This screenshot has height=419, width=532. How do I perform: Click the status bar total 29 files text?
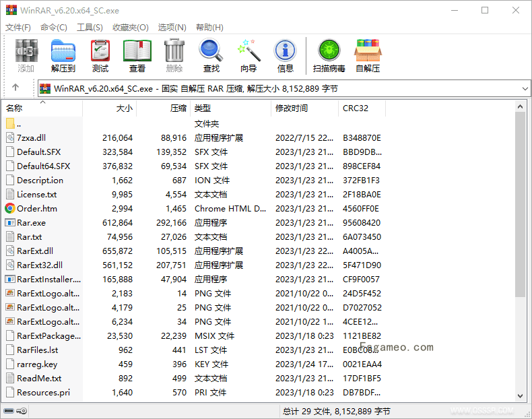pyautogui.click(x=336, y=411)
